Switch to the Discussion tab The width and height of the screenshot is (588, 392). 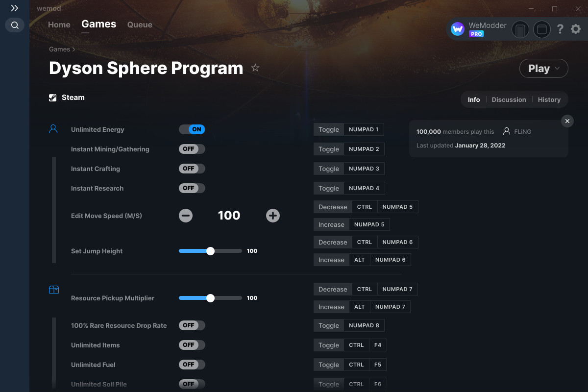coord(509,99)
